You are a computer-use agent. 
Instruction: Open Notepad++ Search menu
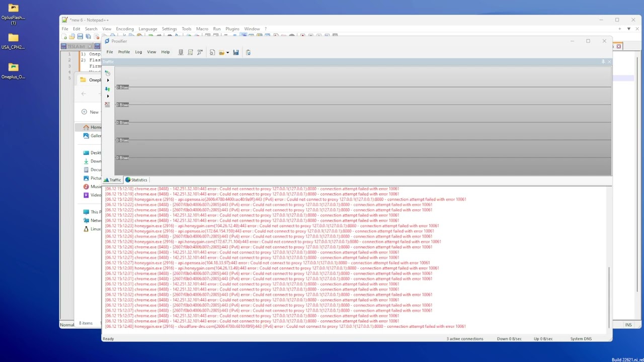click(x=91, y=29)
